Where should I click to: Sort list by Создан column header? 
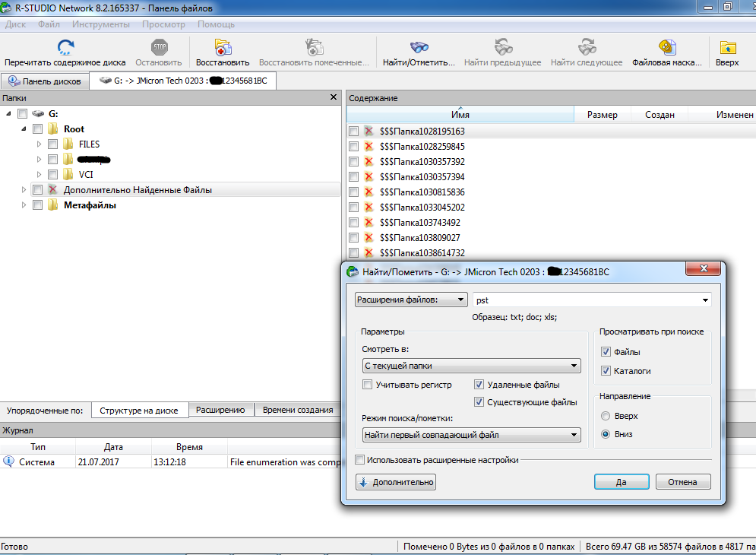tap(660, 114)
